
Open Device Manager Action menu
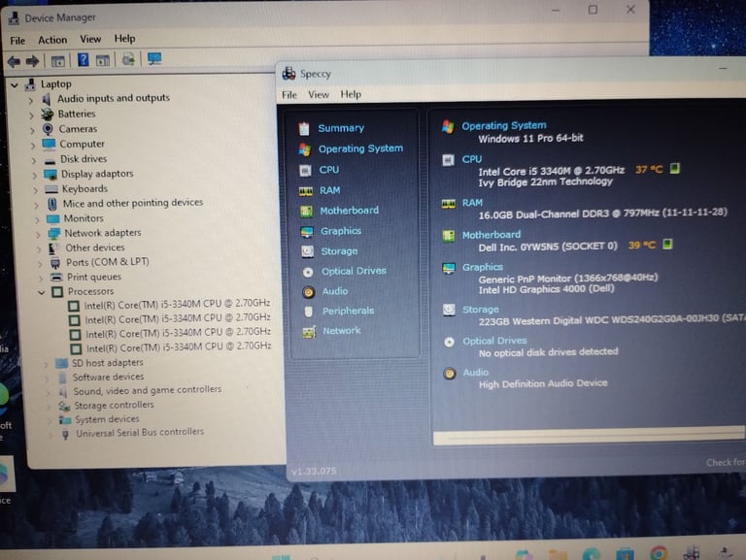(x=52, y=40)
